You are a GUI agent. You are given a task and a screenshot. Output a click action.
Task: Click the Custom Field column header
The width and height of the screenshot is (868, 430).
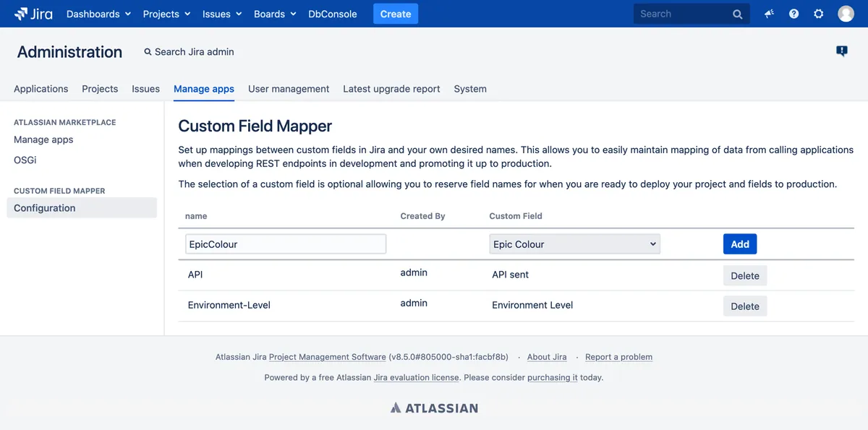point(516,216)
